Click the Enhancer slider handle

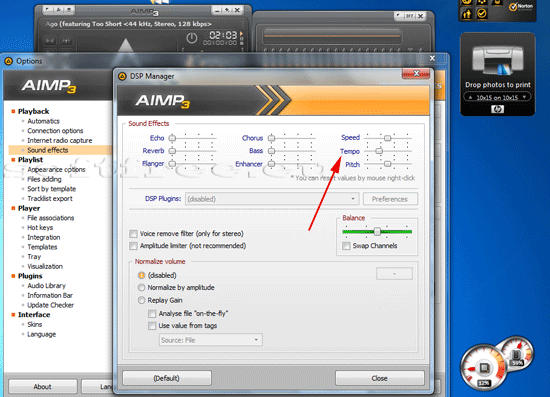click(x=271, y=164)
